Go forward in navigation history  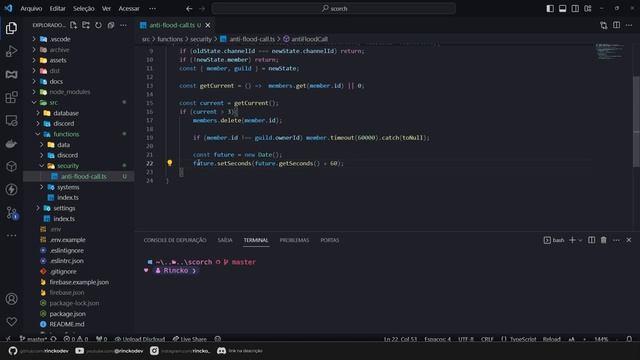pyautogui.click(x=202, y=9)
